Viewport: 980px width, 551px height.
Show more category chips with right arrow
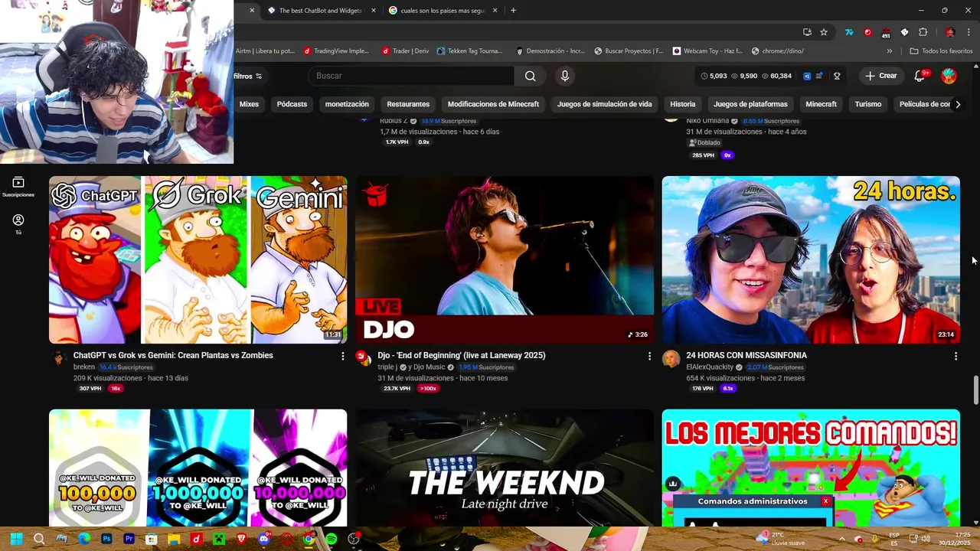pyautogui.click(x=958, y=104)
